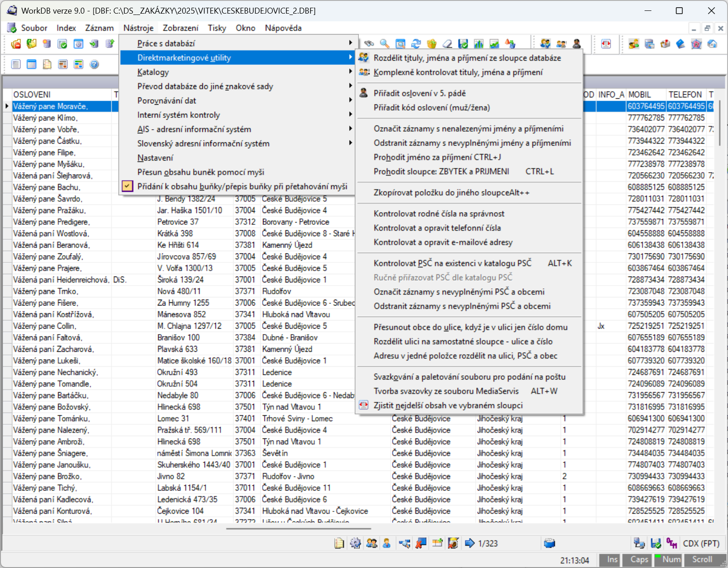This screenshot has width=728, height=568.
Task: Click the blue database cylinder icon in bottom bar
Action: [x=549, y=543]
